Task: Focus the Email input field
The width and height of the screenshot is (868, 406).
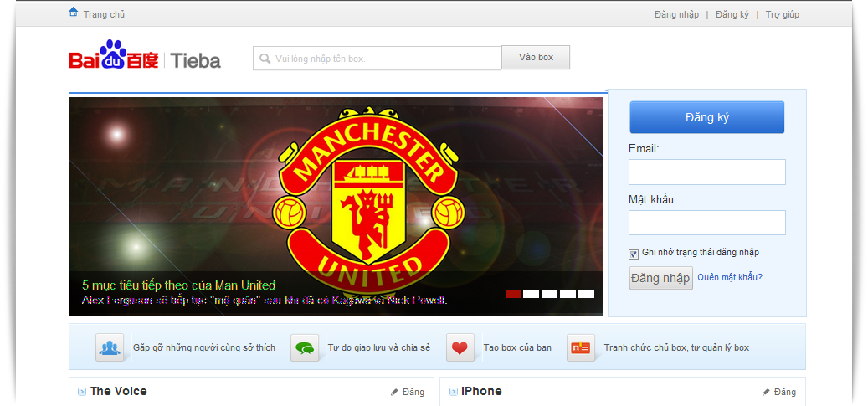Action: tap(707, 172)
